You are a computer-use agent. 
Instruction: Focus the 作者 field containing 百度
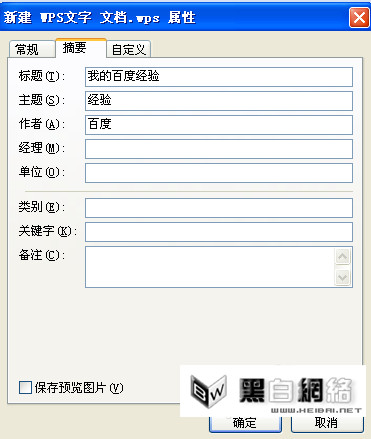(219, 125)
